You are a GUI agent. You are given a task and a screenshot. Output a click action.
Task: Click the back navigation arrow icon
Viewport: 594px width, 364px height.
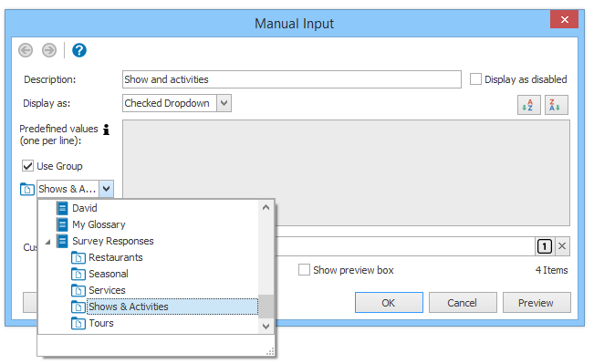(26, 50)
